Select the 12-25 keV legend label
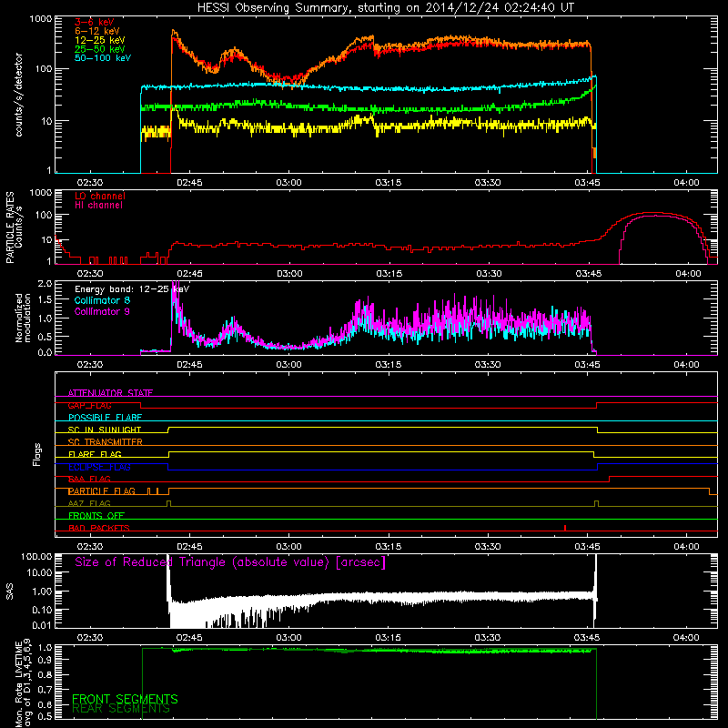Screen dimensions: 728x728 coord(100,40)
